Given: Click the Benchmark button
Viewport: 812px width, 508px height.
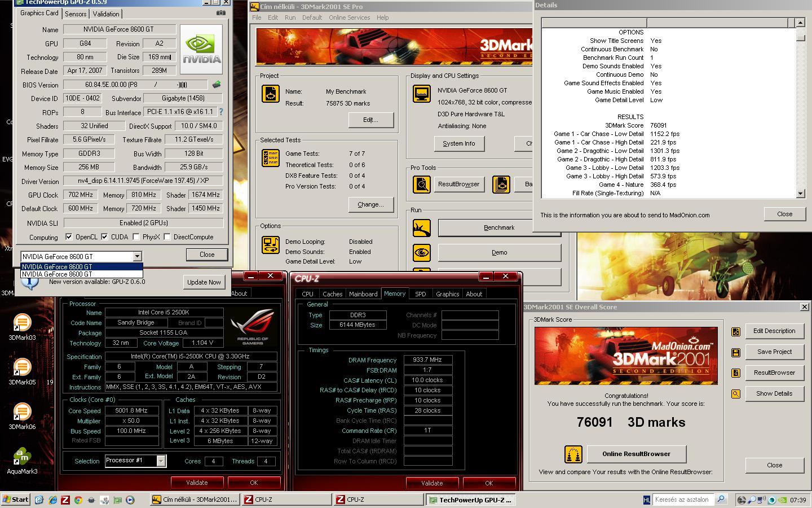Looking at the screenshot, I should point(499,227).
